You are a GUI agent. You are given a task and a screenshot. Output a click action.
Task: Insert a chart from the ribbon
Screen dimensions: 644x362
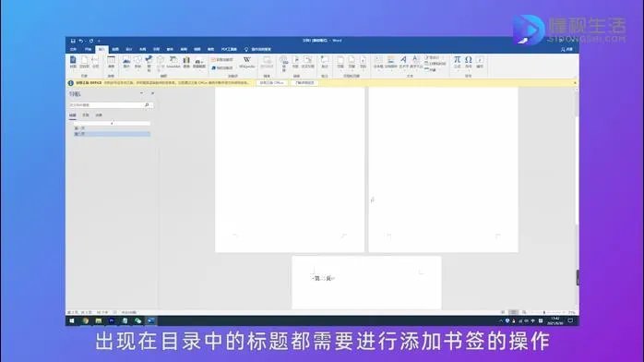(x=186, y=62)
